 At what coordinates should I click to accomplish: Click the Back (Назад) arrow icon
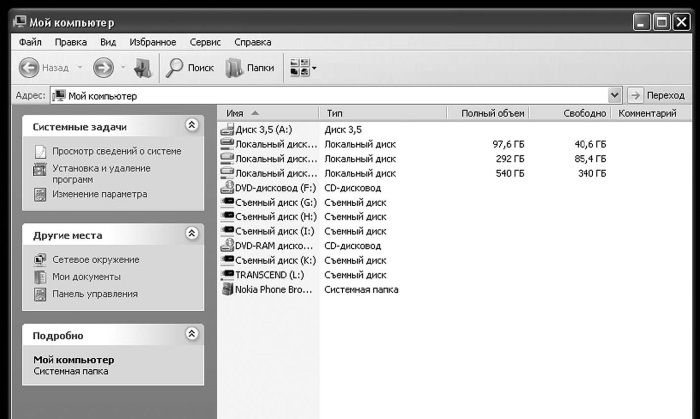click(x=29, y=68)
